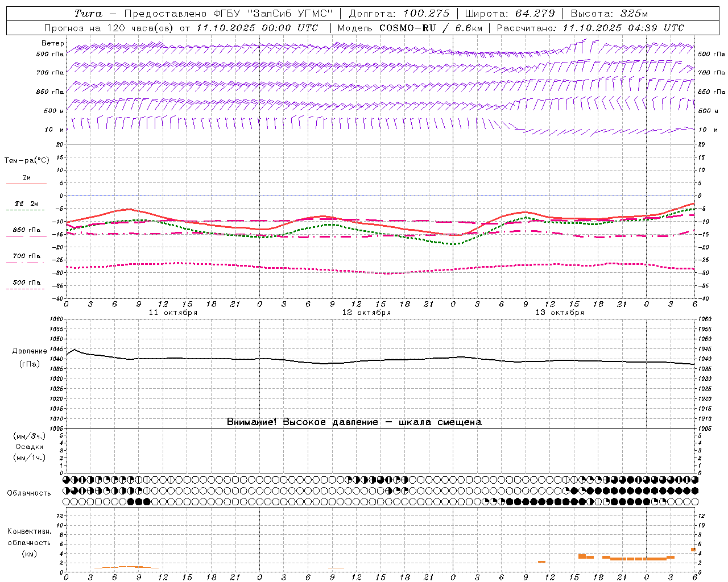Click the "(км)" unit label for convective clouds
Viewport: 728px width, 582px height.
coord(29,554)
